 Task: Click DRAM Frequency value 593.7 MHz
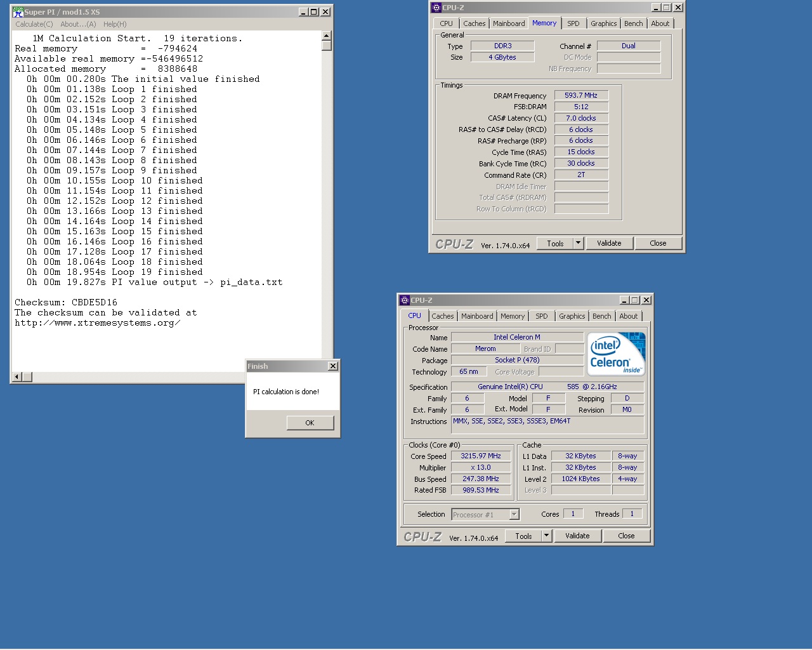click(581, 95)
